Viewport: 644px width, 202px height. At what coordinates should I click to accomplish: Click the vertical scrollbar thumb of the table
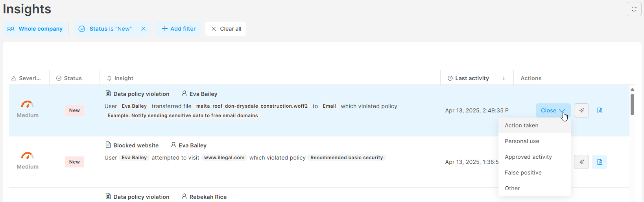click(632, 105)
